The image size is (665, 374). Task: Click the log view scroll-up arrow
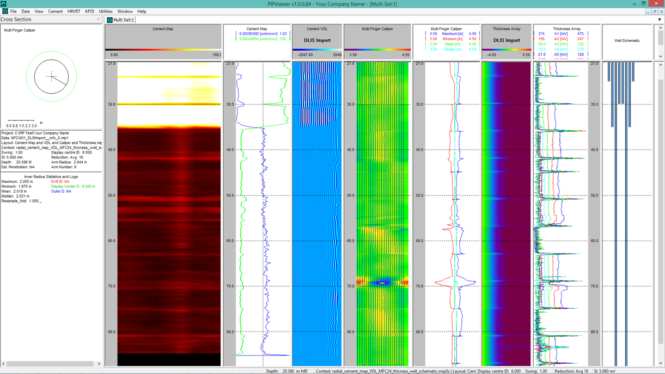[x=660, y=65]
